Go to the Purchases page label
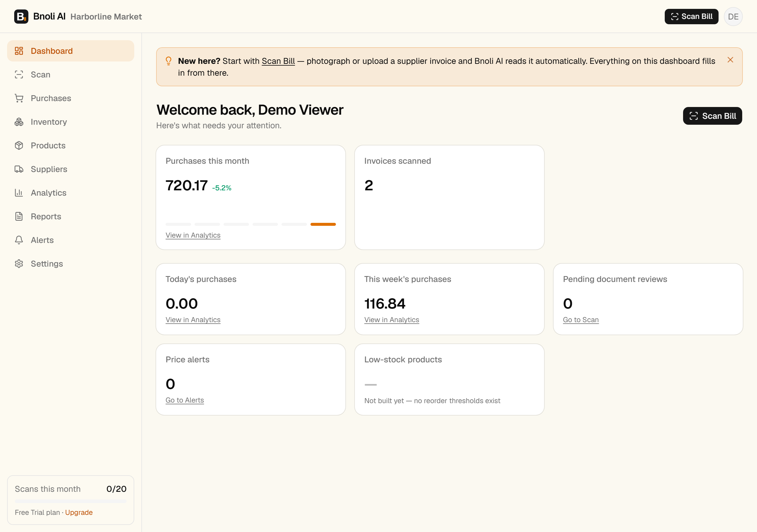 pos(51,98)
